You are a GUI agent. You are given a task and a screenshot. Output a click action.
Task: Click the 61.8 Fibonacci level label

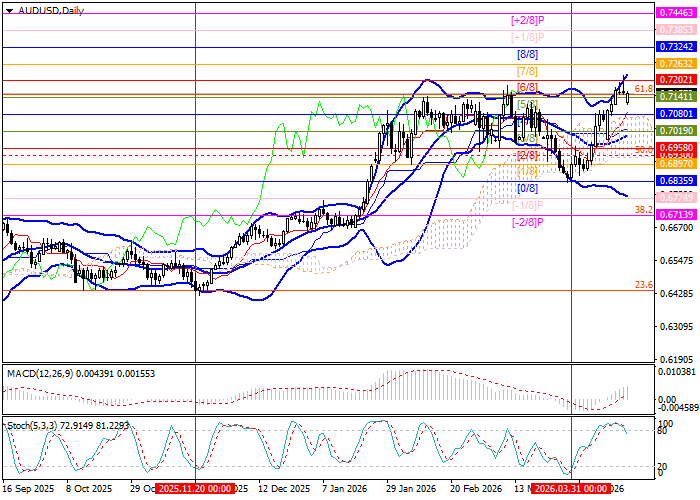pos(643,89)
